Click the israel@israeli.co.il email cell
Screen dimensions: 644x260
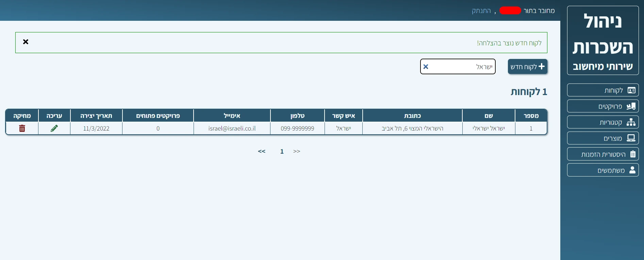point(232,128)
